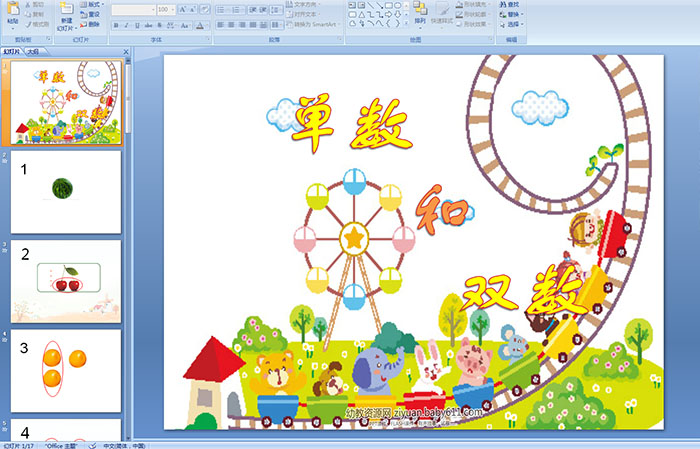Toggle justify text alignment
700x449 pixels.
pos(253,25)
